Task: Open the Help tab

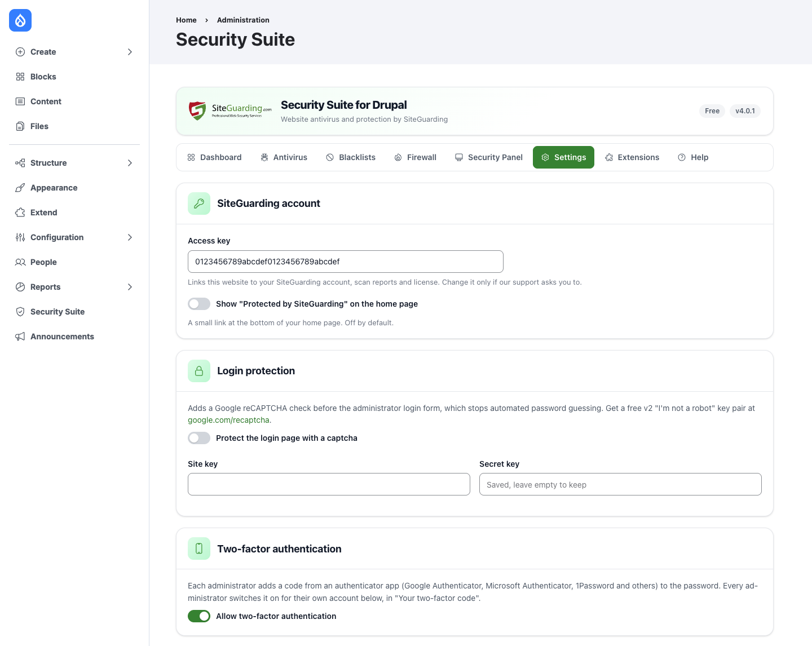Action: [x=693, y=157]
